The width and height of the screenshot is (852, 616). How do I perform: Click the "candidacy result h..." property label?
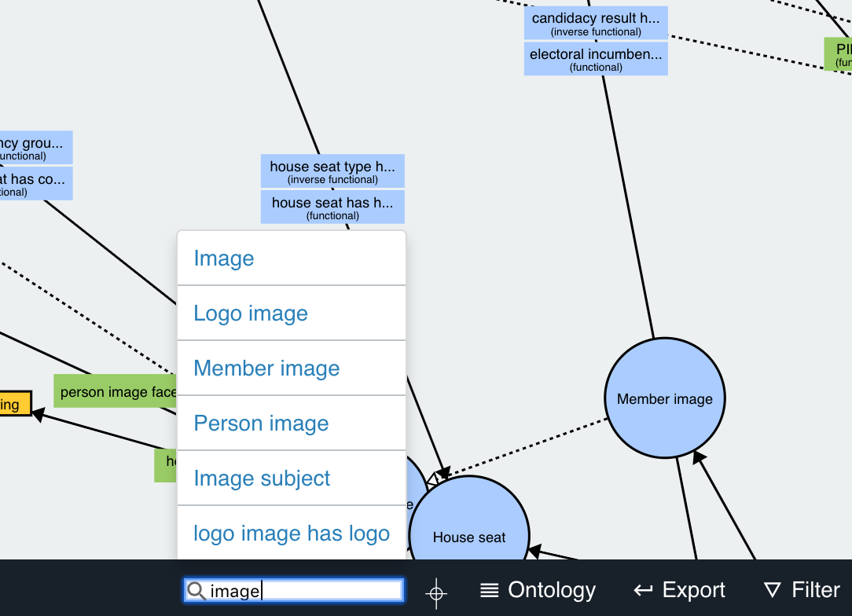(595, 23)
